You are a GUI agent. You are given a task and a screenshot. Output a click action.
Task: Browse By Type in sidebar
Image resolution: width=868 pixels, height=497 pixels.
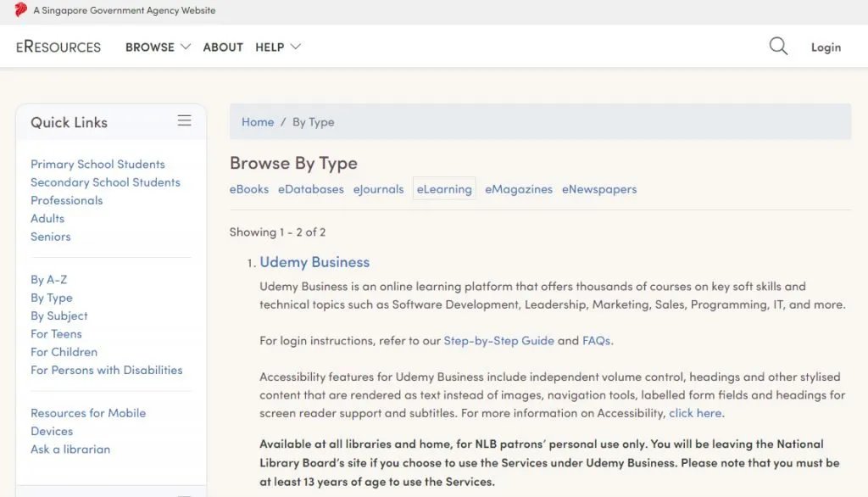pos(52,298)
